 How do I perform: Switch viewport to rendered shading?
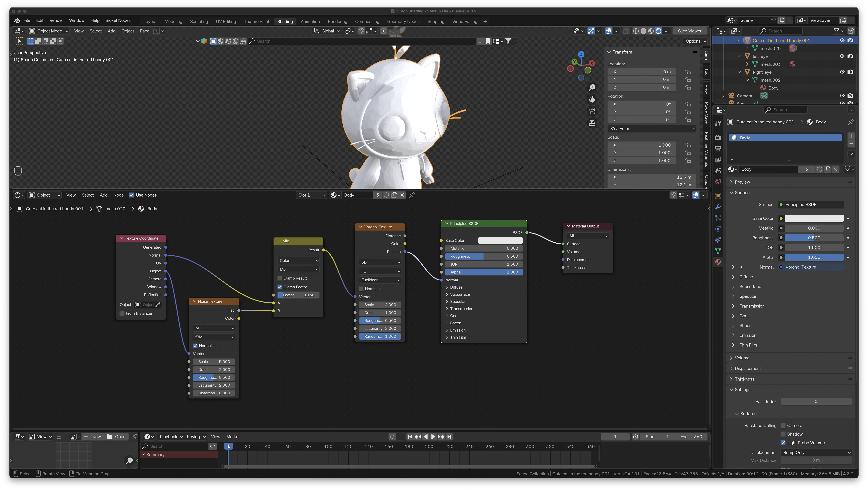coord(658,31)
